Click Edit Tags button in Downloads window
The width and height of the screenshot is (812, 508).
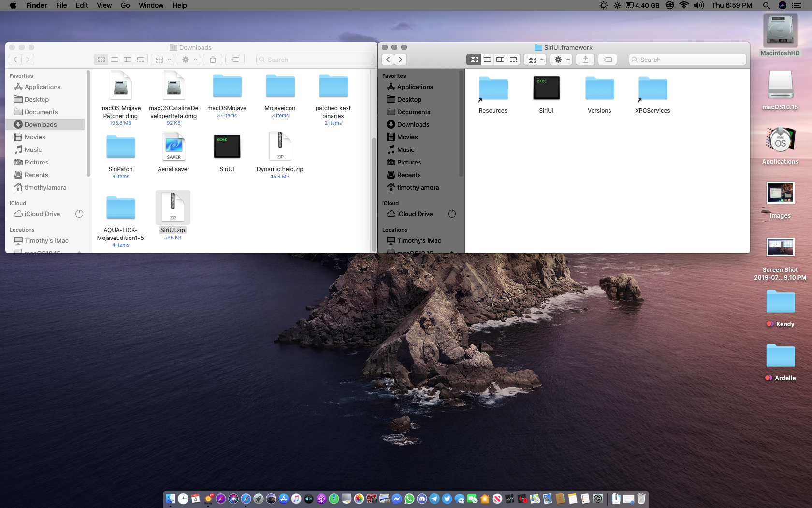(x=235, y=60)
